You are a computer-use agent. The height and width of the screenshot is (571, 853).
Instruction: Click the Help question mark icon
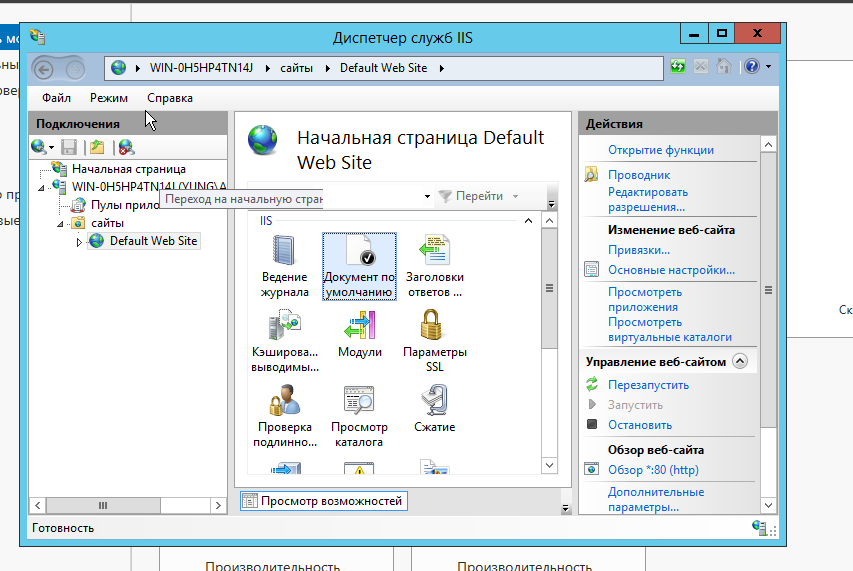[752, 66]
